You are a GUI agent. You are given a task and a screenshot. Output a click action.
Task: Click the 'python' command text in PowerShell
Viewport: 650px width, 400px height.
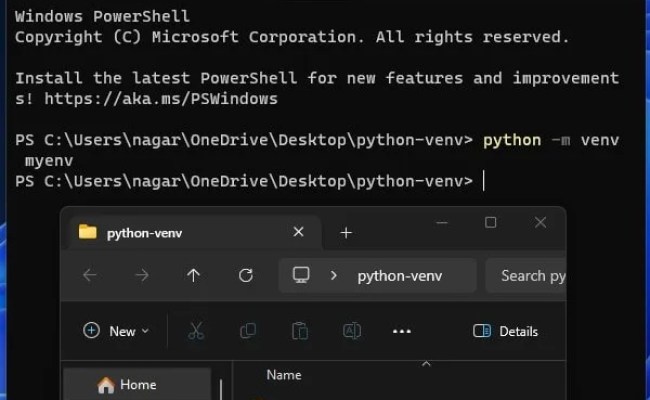point(512,140)
